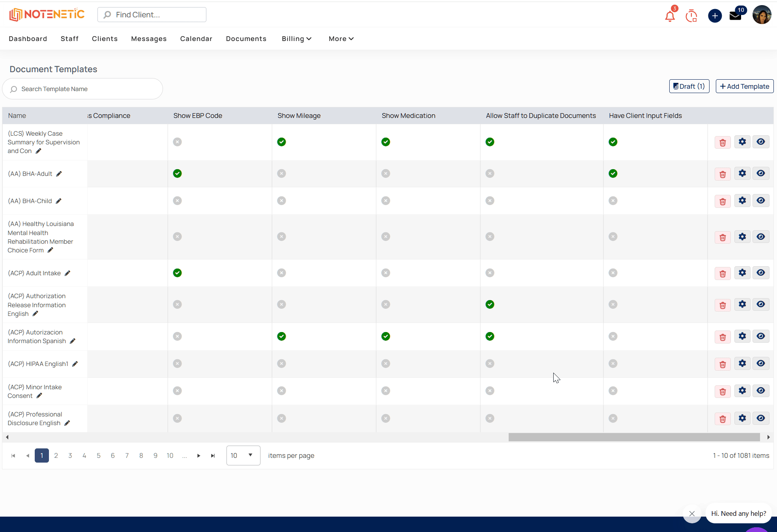Delete the (AA) BHA-Adult template via trash icon
This screenshot has height=532, width=777.
723,174
